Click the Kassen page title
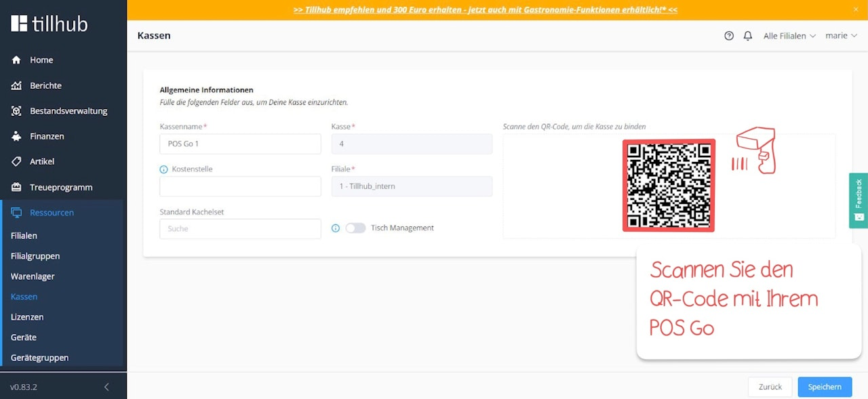868x399 pixels. point(154,36)
